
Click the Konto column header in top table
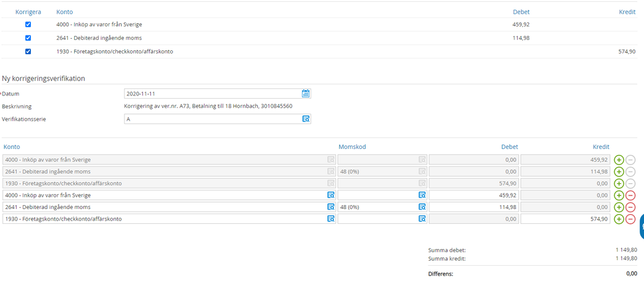pyautogui.click(x=64, y=12)
